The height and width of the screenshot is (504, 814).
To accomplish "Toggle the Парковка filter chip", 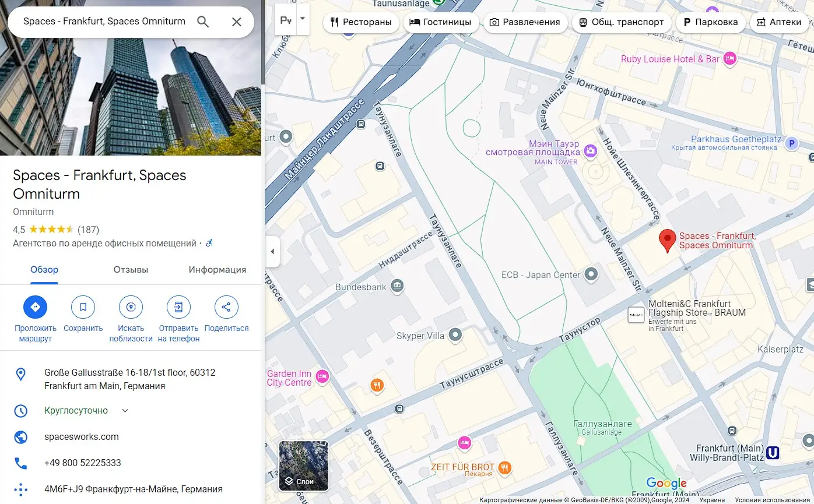I will [x=710, y=22].
